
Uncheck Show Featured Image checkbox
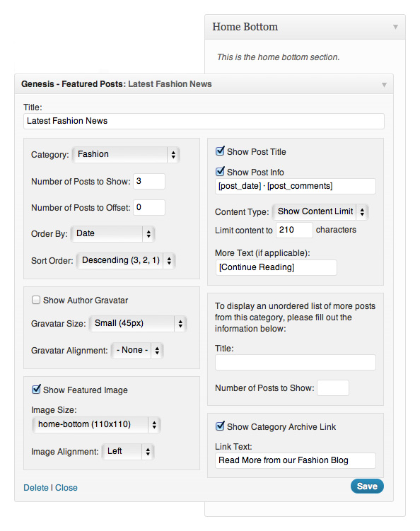(36, 389)
